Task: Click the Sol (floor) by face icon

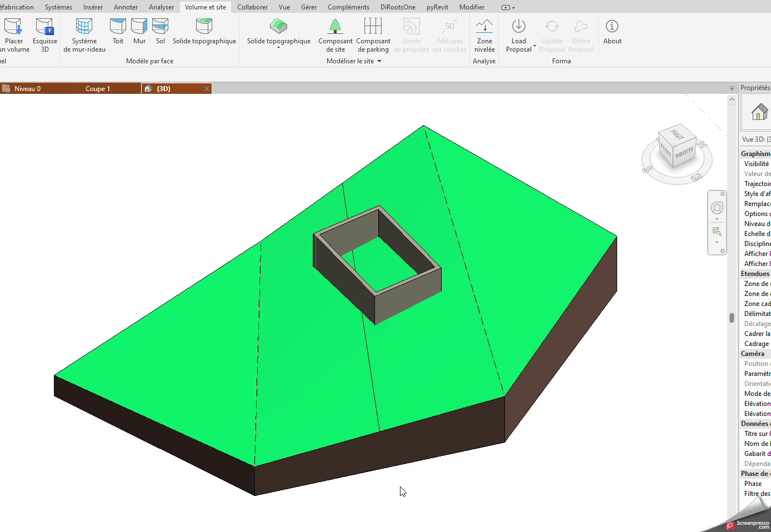Action: click(x=160, y=32)
